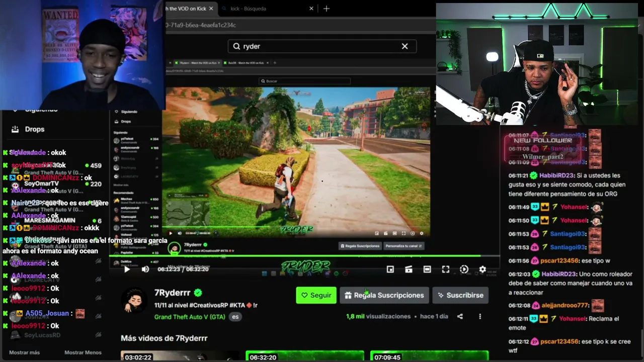The height and width of the screenshot is (362, 644).
Task: Click the Suscribirse button
Action: coord(460,295)
